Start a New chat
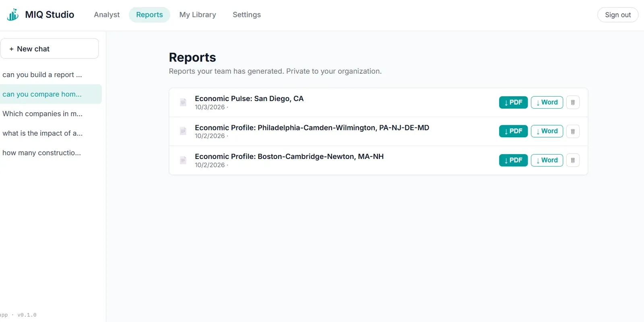 click(50, 49)
